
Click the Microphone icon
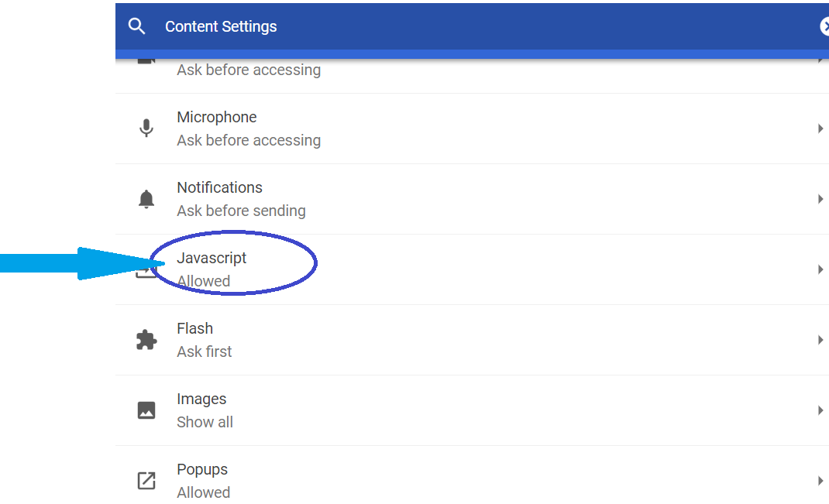[x=146, y=129]
